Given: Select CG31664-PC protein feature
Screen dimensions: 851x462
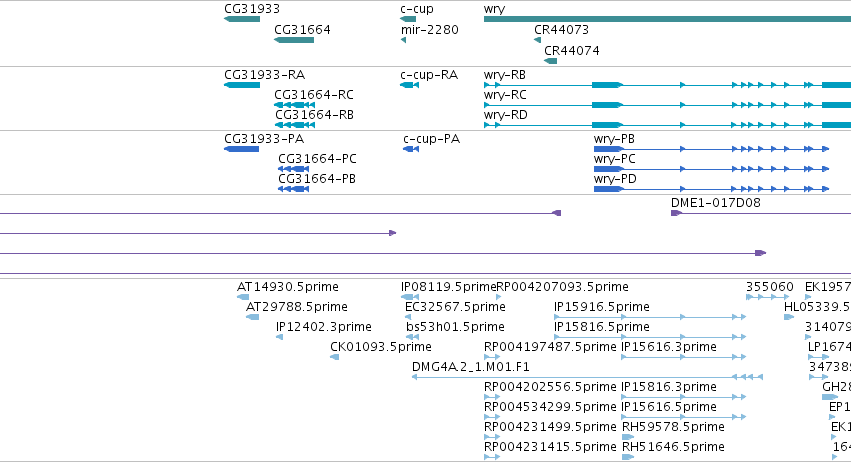Looking at the screenshot, I should click(293, 169).
